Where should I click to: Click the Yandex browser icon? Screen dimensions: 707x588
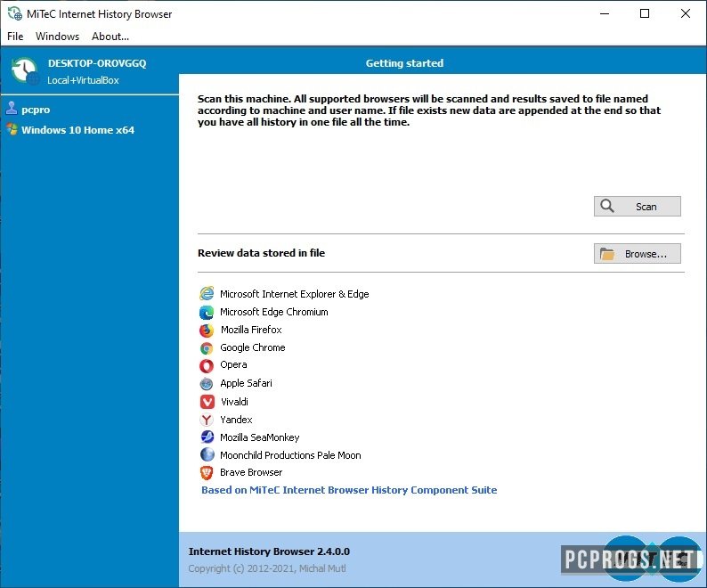(207, 420)
